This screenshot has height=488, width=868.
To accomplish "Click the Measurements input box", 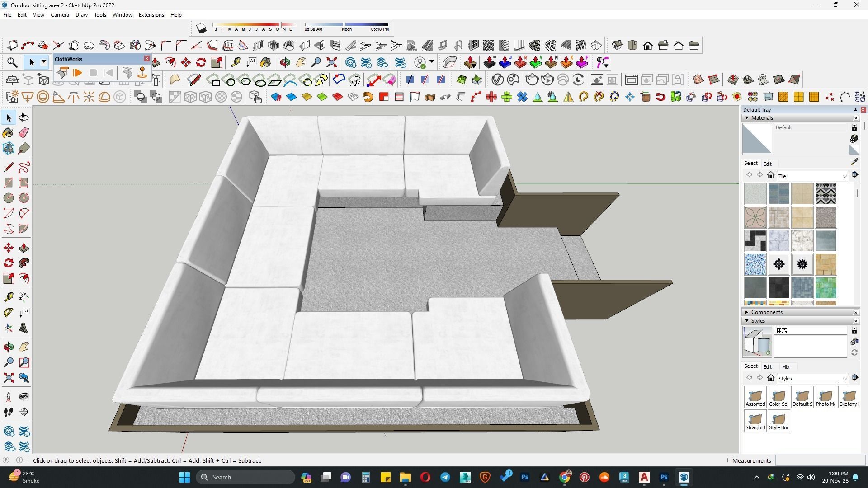I will click(820, 460).
